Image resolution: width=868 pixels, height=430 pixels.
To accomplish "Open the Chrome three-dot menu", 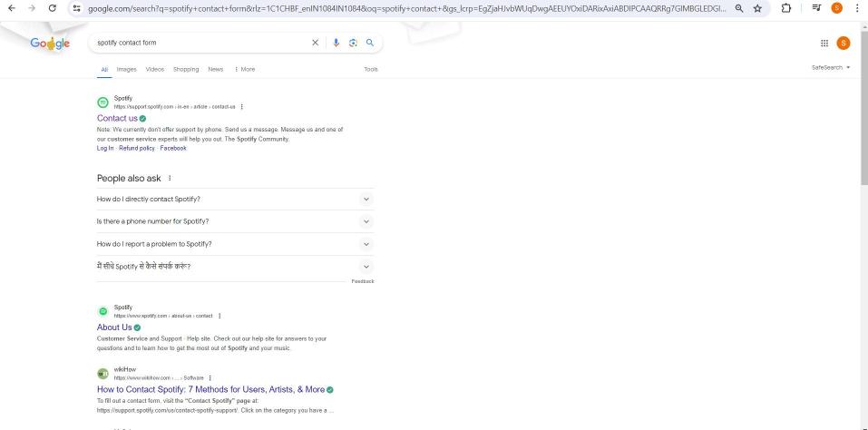I will 858,8.
